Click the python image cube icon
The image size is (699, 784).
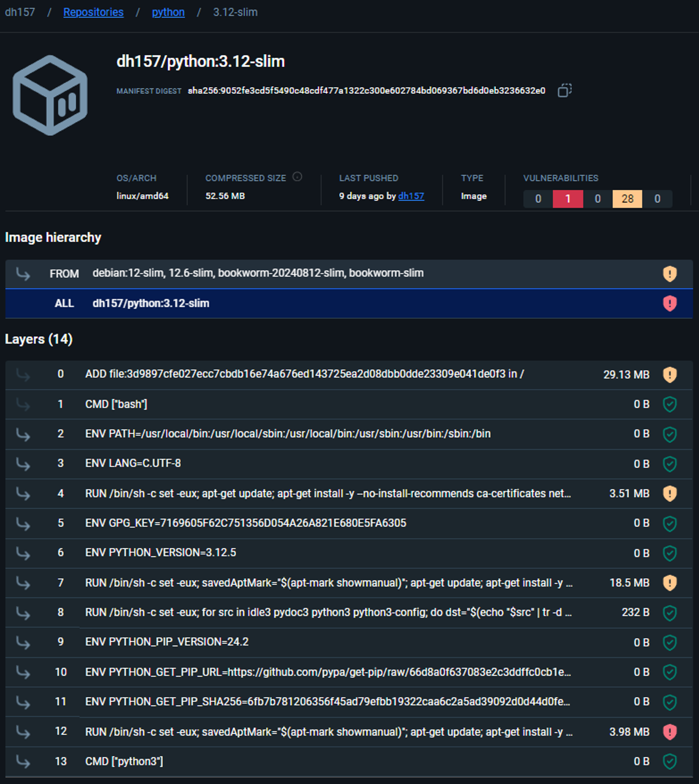(x=50, y=95)
